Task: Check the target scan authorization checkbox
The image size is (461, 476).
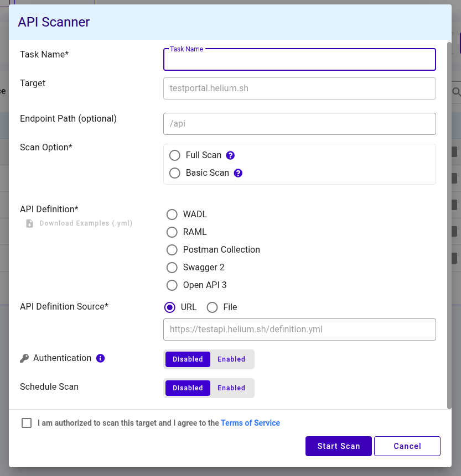Action: pyautogui.click(x=26, y=422)
